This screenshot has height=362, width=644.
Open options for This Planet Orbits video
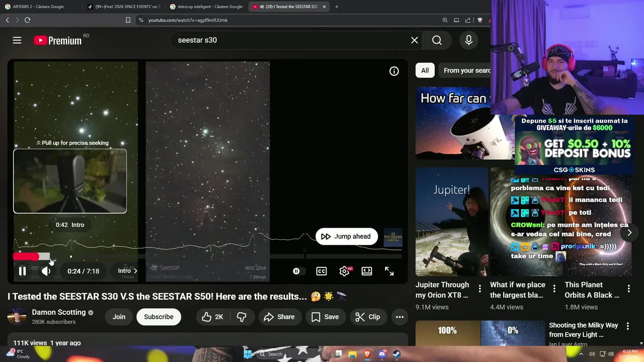628,289
